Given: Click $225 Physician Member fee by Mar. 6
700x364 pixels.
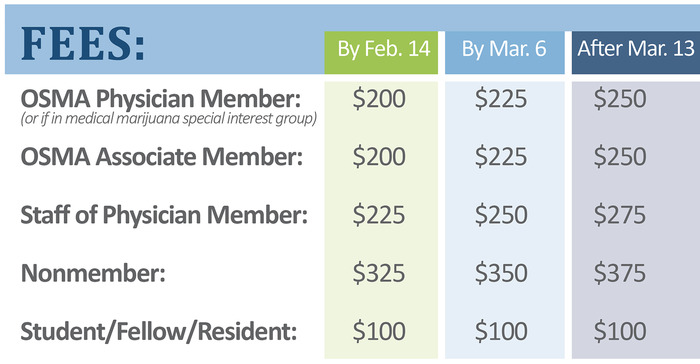Looking at the screenshot, I should [x=501, y=99].
